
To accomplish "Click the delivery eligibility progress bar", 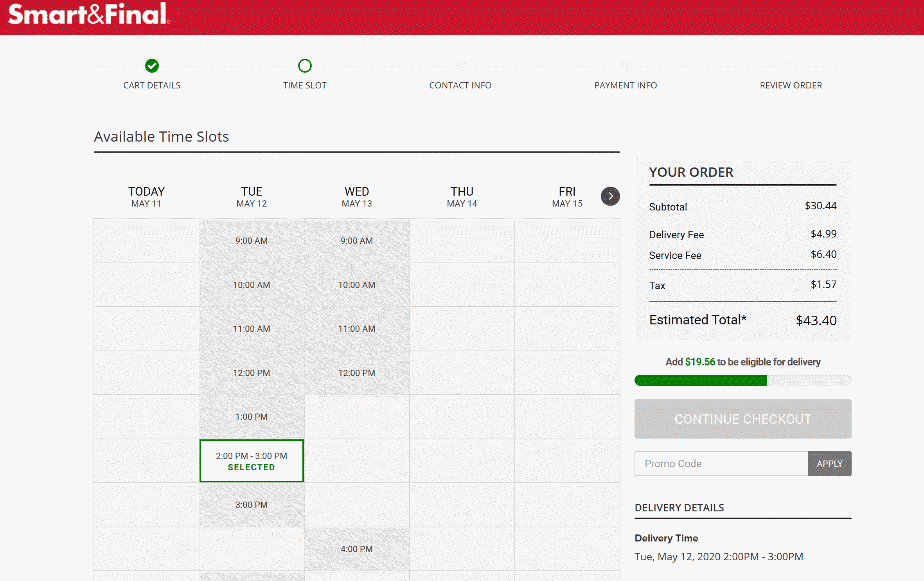I will tap(742, 380).
